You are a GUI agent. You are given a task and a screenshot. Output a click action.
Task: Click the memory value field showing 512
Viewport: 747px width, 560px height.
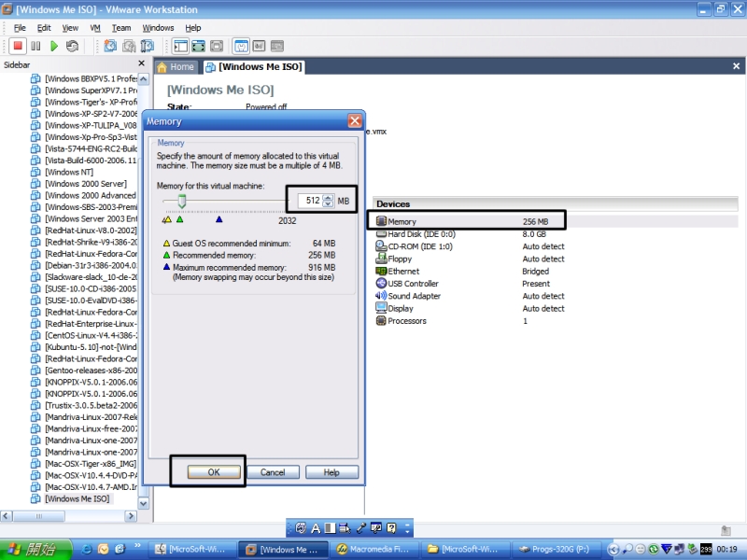310,201
